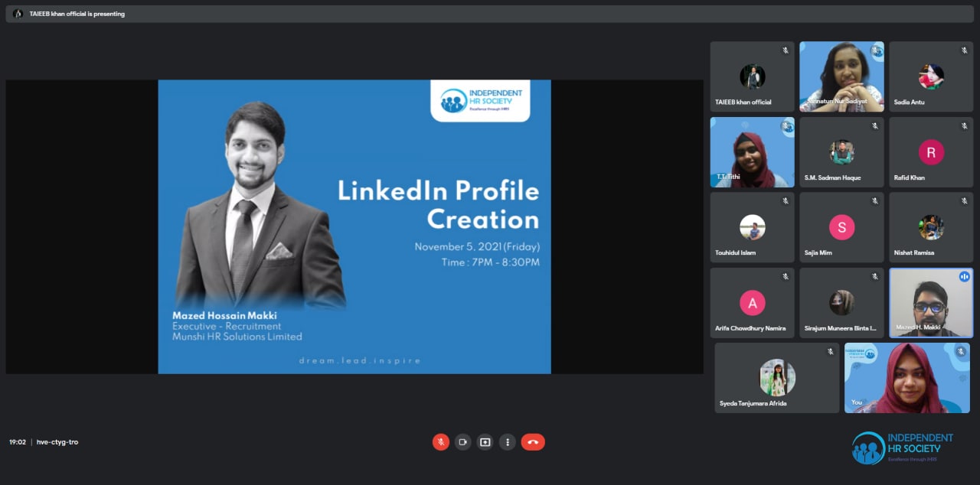Select T.T. Tithi video tile

click(753, 152)
